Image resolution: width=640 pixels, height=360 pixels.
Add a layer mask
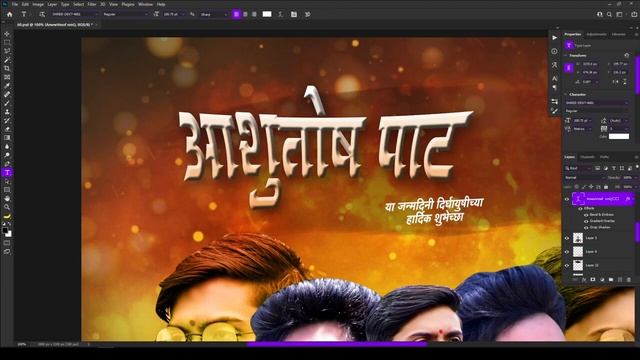[x=593, y=280]
